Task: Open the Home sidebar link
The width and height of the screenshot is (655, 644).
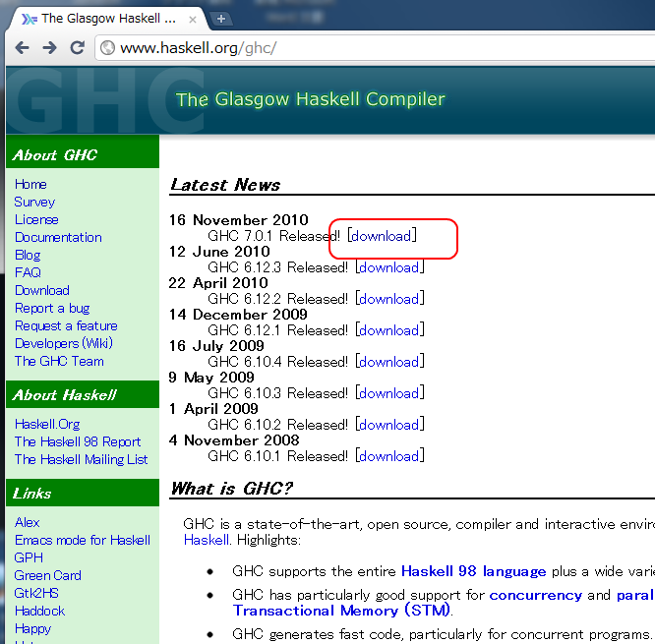Action: 30,184
